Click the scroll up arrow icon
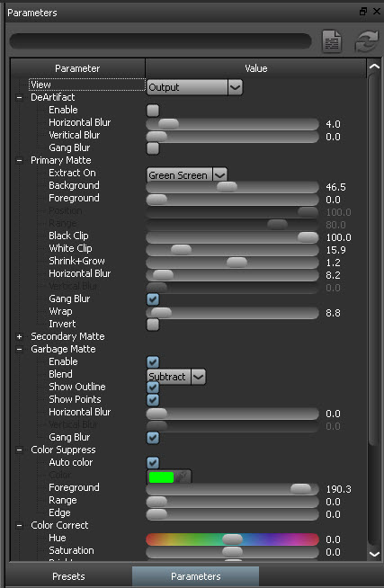Screen dimensions: 384x588 tap(374, 67)
